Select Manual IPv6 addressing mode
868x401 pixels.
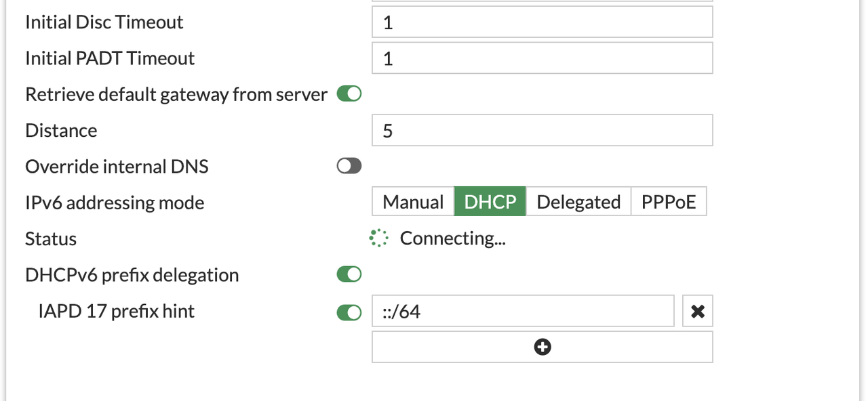[x=413, y=203]
